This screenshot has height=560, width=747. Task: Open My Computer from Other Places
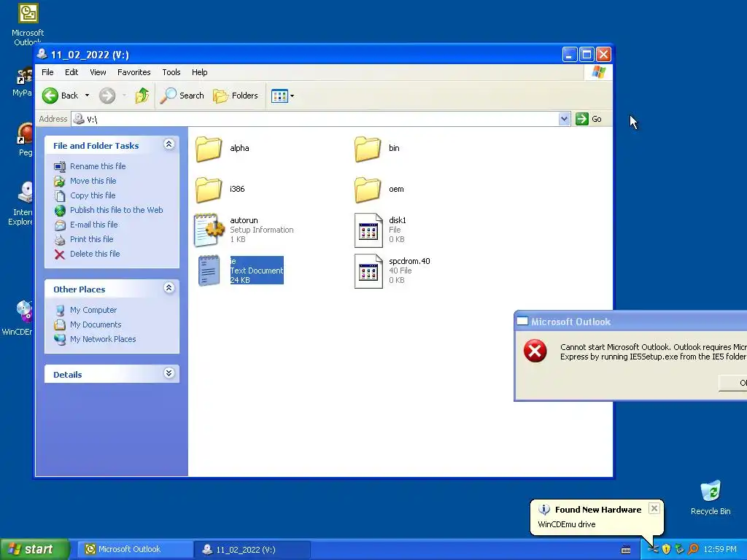pos(93,310)
